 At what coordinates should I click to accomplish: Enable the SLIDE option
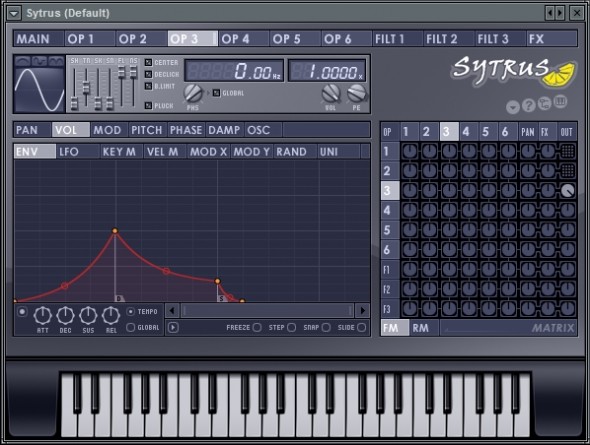coord(361,328)
